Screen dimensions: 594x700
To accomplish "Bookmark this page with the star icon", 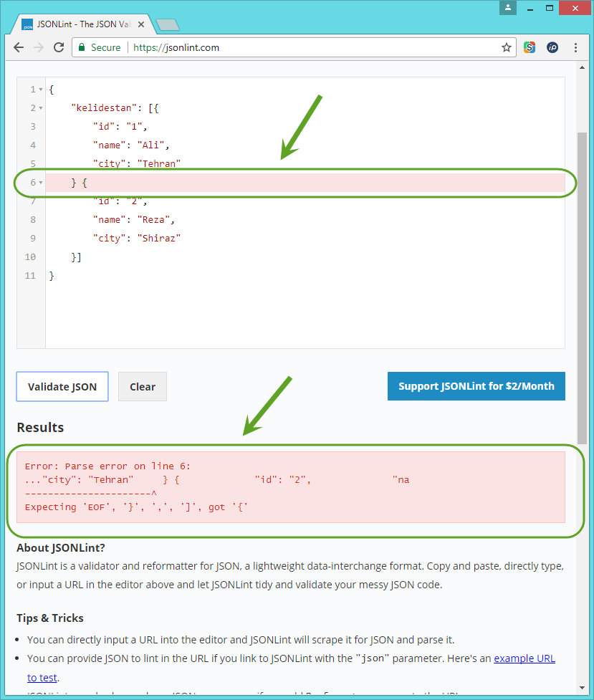I will 506,47.
